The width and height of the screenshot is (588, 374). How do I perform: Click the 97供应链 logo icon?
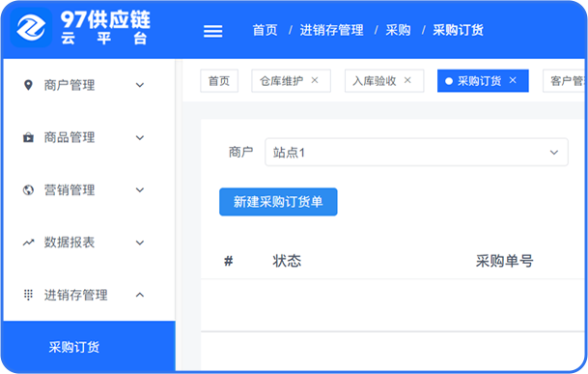click(31, 27)
